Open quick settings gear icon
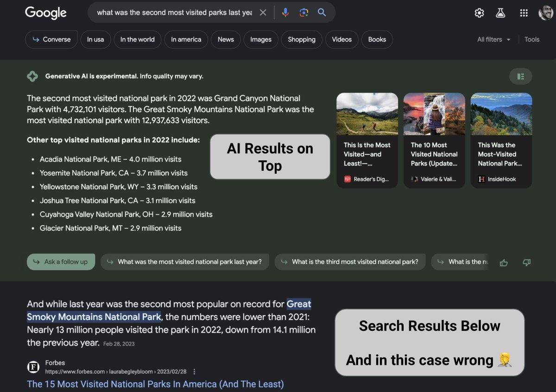556x392 pixels. [480, 13]
